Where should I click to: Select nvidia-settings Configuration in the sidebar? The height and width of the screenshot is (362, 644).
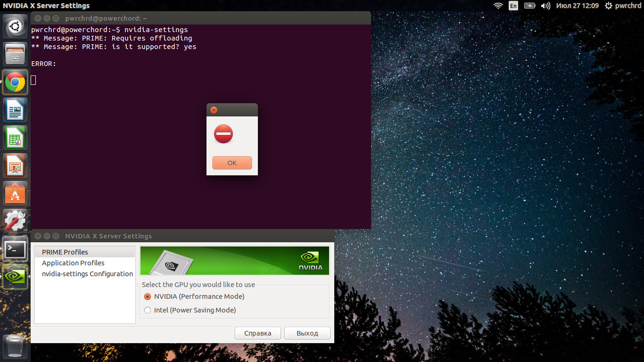click(x=85, y=273)
